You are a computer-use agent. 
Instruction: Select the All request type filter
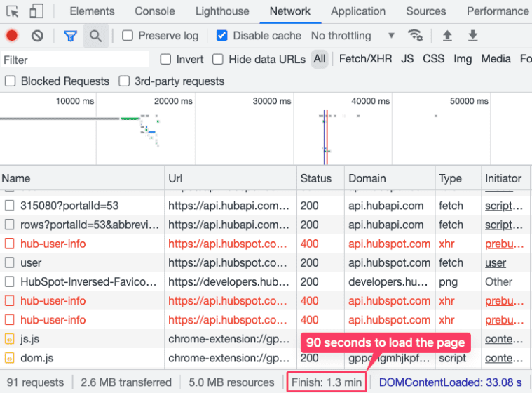tap(320, 59)
